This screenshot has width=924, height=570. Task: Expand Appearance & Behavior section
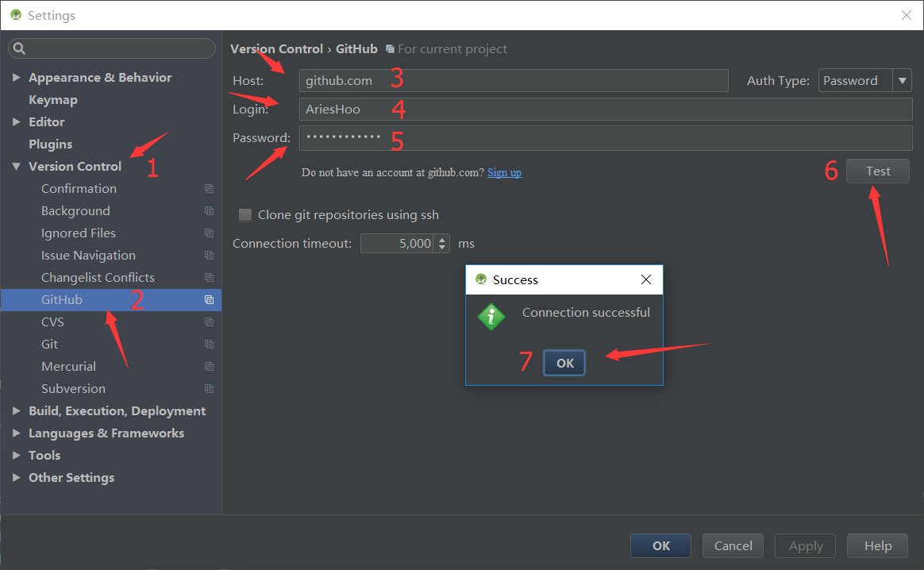click(x=17, y=77)
